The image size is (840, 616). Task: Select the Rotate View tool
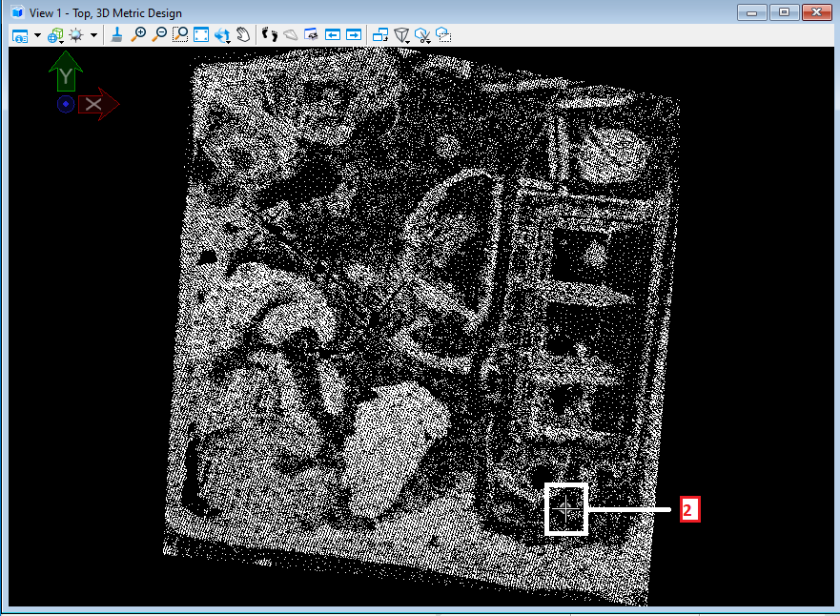click(223, 35)
